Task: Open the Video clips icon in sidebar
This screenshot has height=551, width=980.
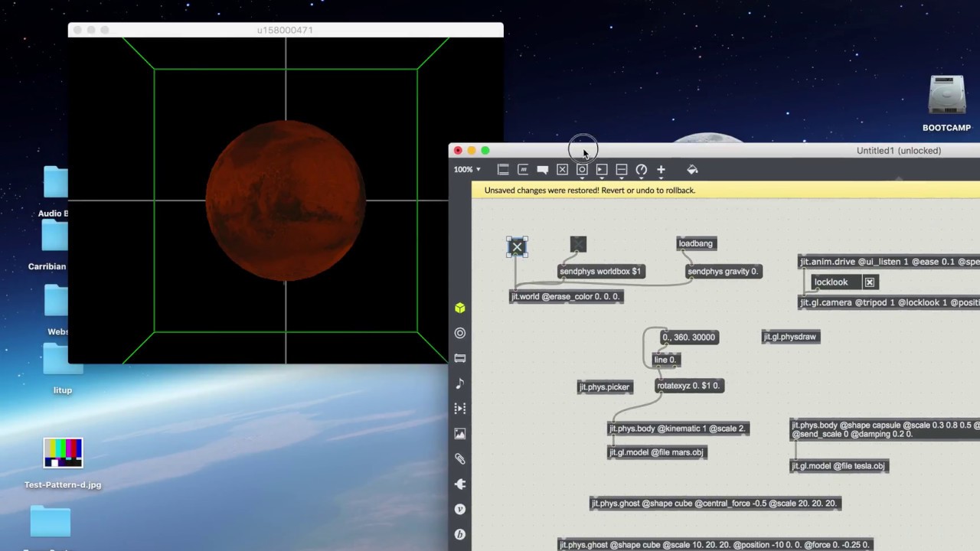Action: coord(460,409)
